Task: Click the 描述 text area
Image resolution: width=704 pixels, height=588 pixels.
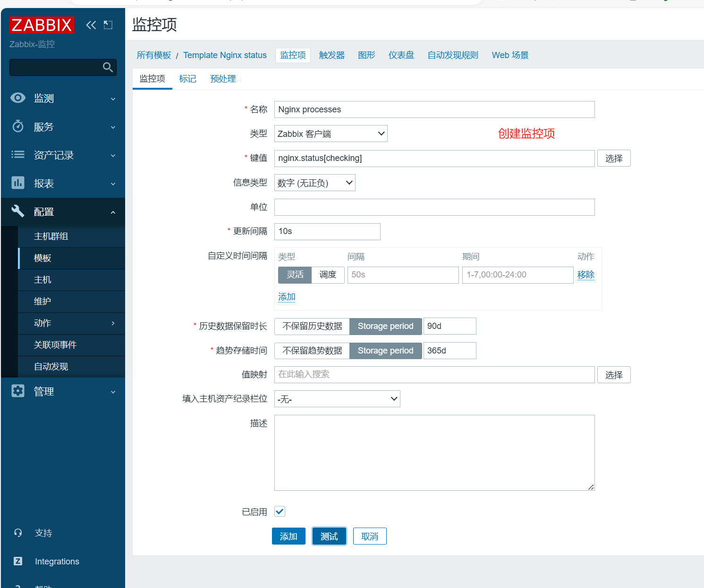Action: tap(434, 453)
